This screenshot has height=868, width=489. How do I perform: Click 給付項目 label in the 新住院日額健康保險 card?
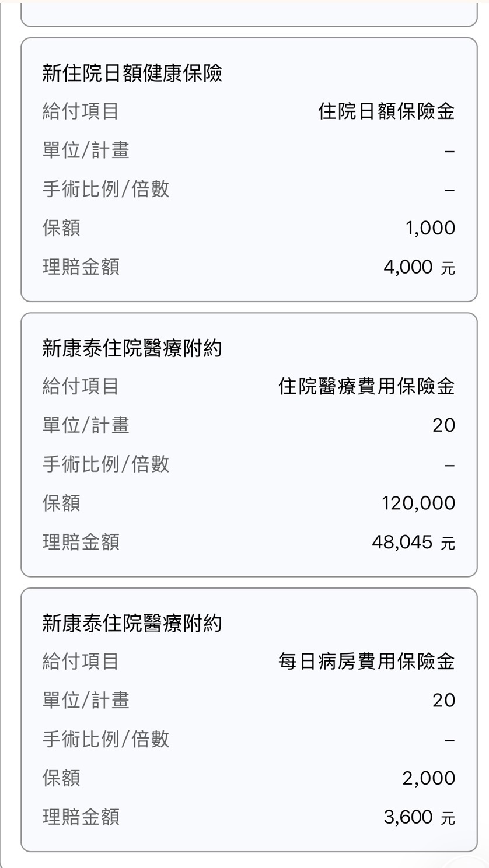(x=81, y=111)
